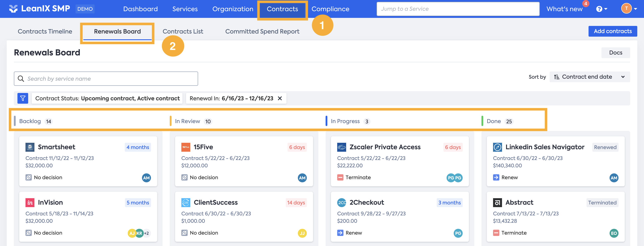
Task: Click the LeanIX SMP logo
Action: 40,9
